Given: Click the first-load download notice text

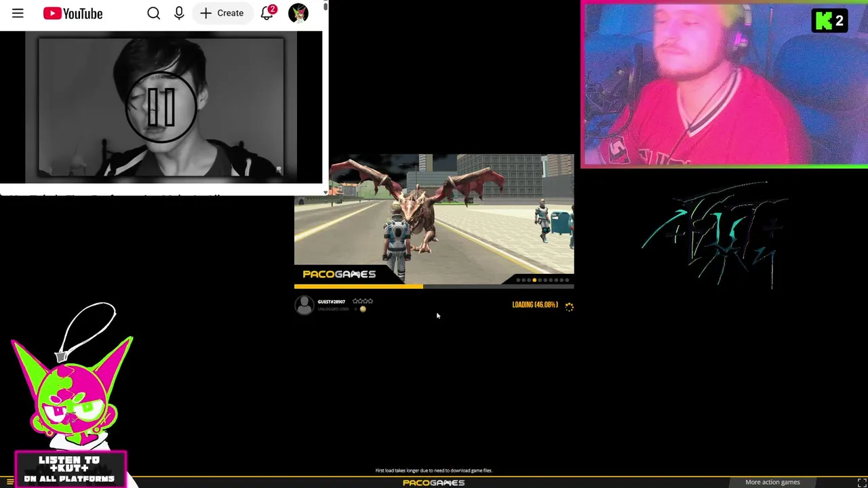Looking at the screenshot, I should [x=433, y=470].
